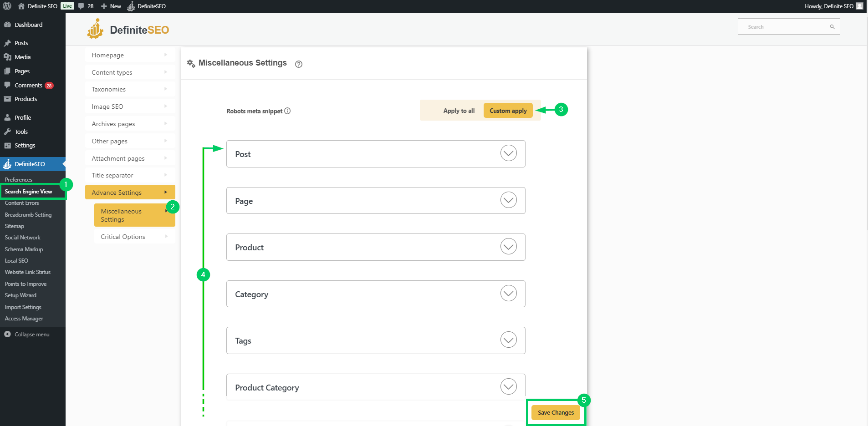Click the red 28 comments badge in sidebar
Viewport: 868px width, 426px height.
click(x=49, y=86)
